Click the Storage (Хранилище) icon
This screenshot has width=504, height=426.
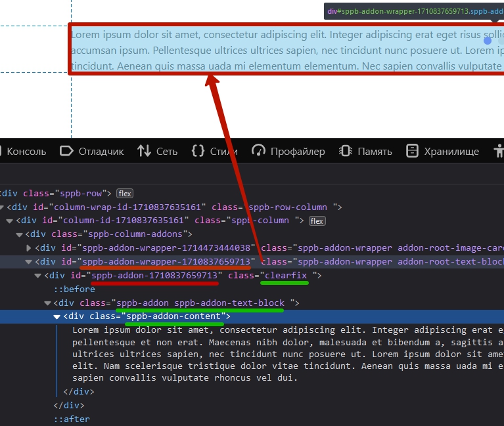pyautogui.click(x=412, y=151)
